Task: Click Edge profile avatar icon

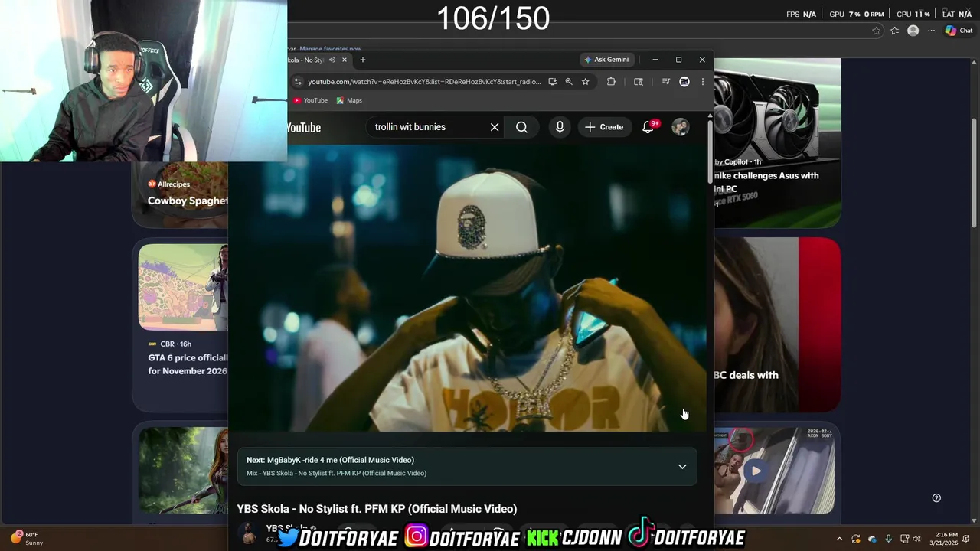Action: (x=913, y=31)
